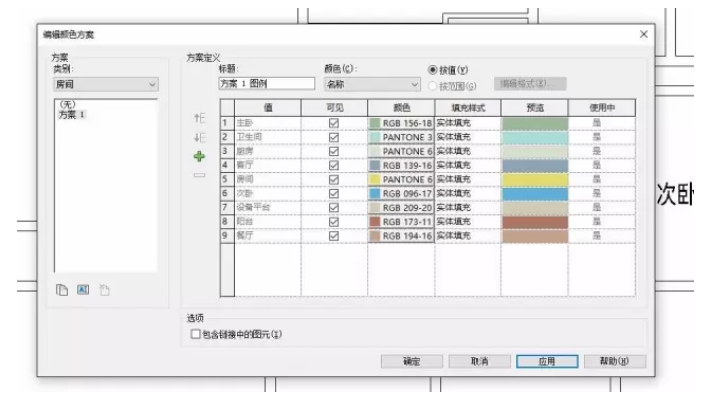Click the red-brown preview swatch for 阳台
The image size is (706, 398).
coord(535,222)
